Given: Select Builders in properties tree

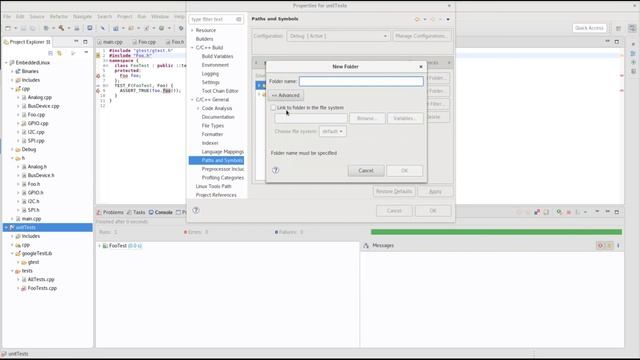Looking at the screenshot, I should tap(204, 39).
